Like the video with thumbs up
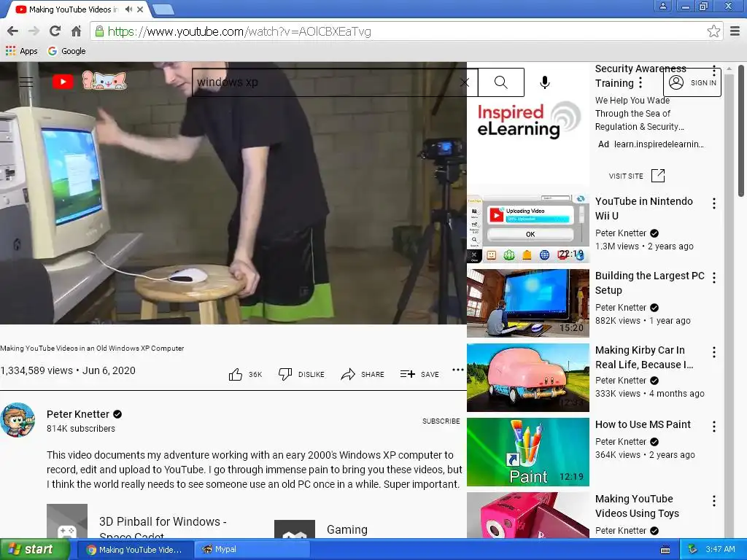Image resolution: width=747 pixels, height=560 pixels. click(245, 374)
